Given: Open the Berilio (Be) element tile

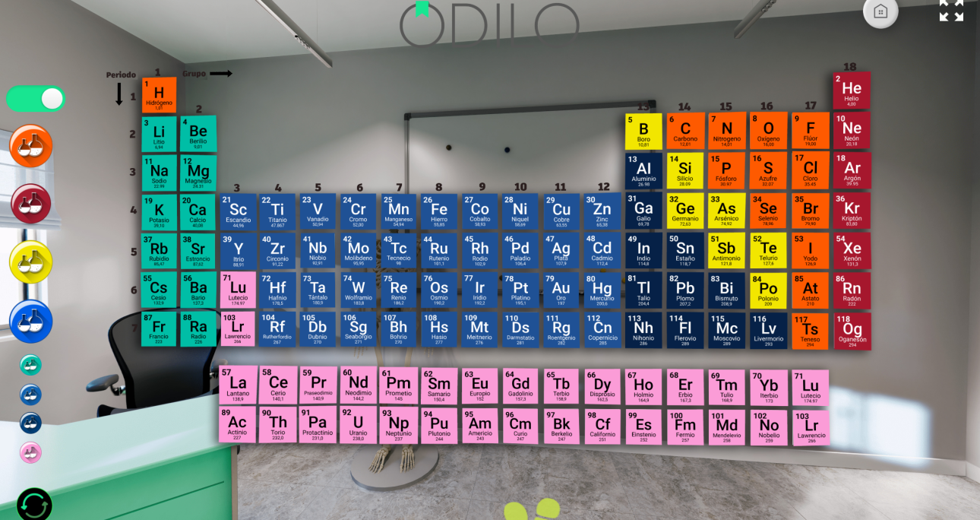Looking at the screenshot, I should 198,134.
